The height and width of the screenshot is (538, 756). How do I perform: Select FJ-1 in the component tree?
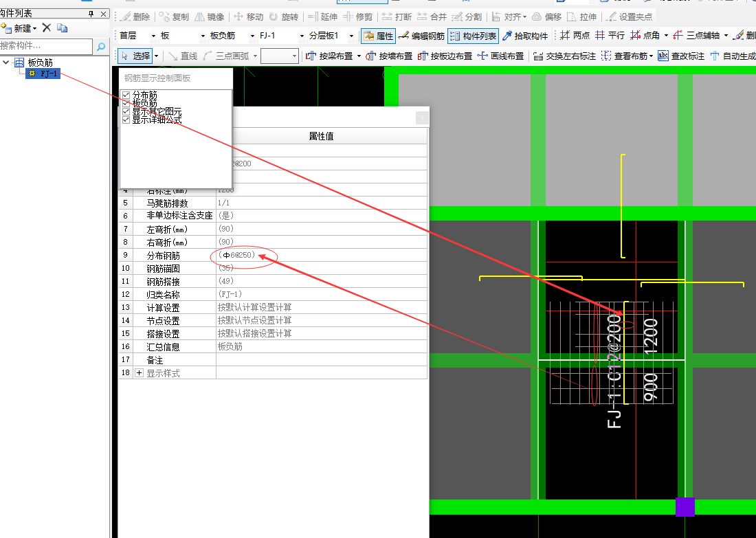43,74
